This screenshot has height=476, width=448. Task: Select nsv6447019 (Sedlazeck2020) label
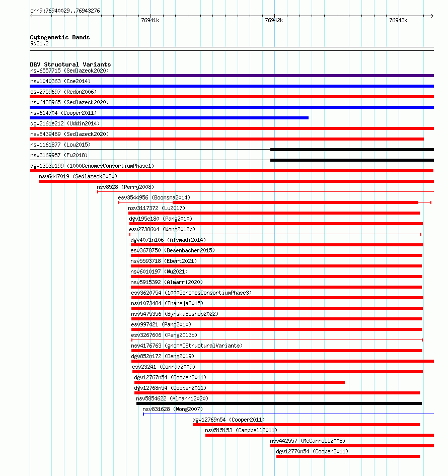pyautogui.click(x=78, y=177)
